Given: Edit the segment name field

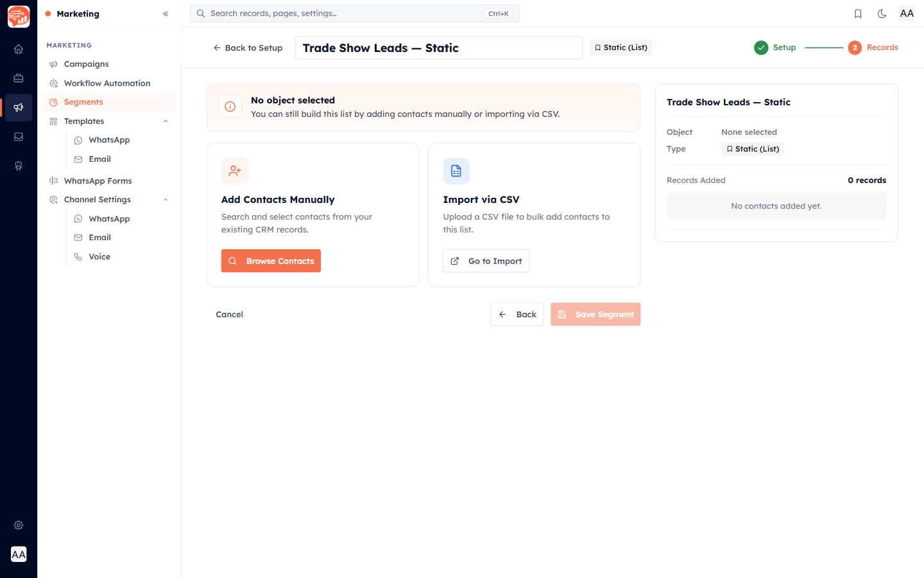Looking at the screenshot, I should [438, 48].
